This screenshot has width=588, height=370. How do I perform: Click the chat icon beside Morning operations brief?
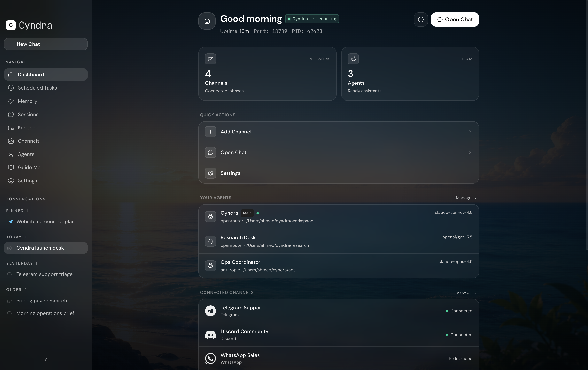point(9,313)
